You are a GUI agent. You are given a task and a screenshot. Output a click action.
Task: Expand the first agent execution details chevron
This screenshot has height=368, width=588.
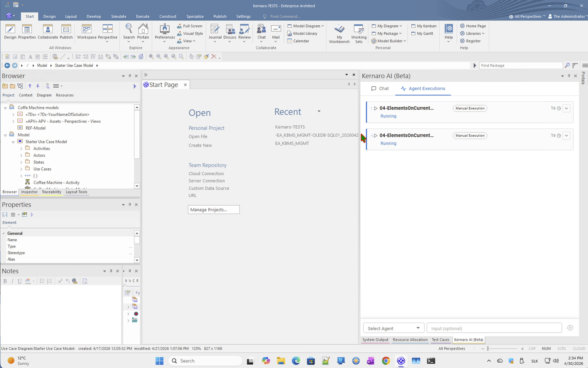[x=567, y=108]
